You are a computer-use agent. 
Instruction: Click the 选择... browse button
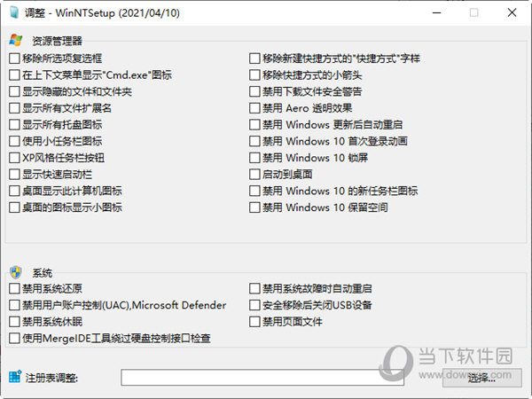(482, 378)
